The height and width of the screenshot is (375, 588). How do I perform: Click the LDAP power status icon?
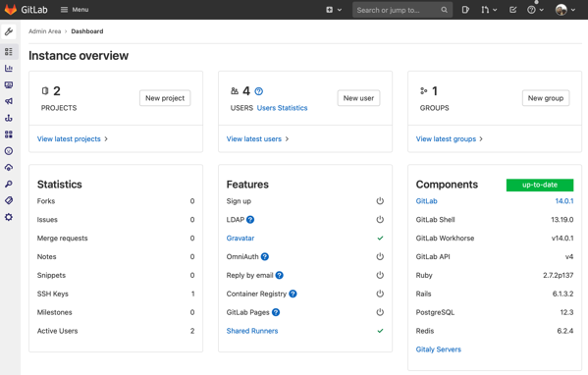click(380, 219)
